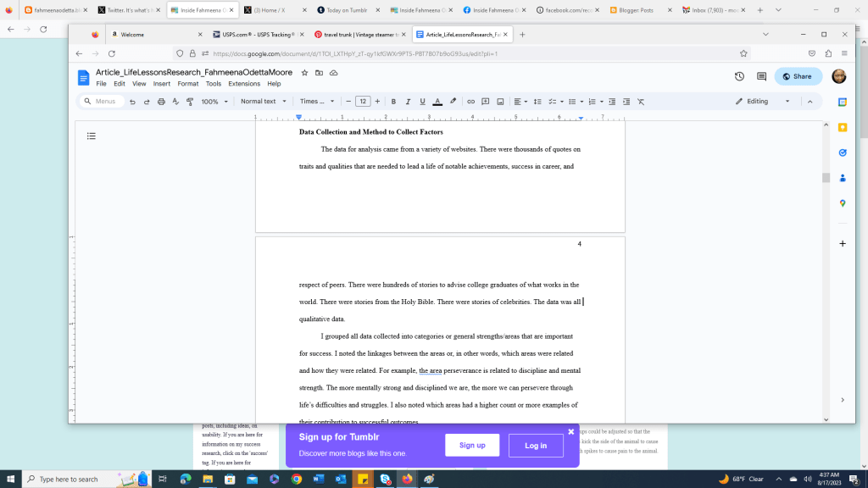Viewport: 868px width, 488px height.
Task: Run the Spelling and grammar check icon
Action: (x=175, y=101)
